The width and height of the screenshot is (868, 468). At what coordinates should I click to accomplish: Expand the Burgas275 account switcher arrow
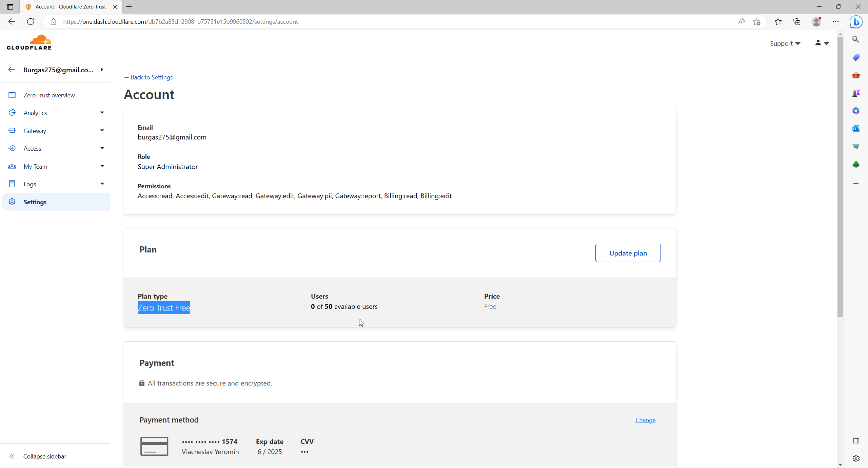[102, 70]
